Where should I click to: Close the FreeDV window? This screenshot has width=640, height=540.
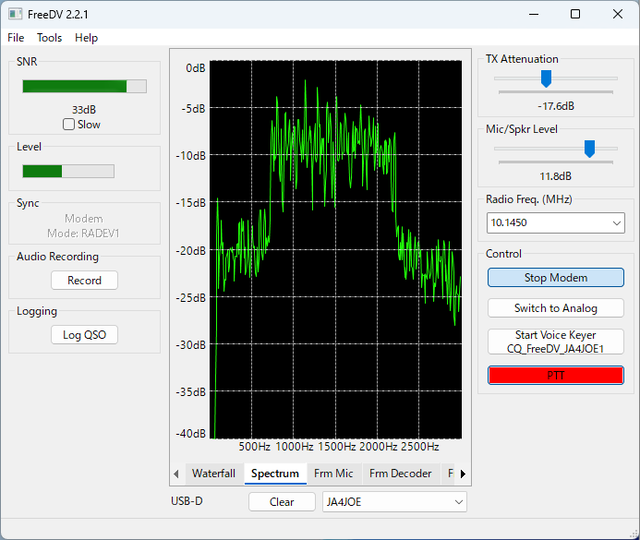coord(618,14)
